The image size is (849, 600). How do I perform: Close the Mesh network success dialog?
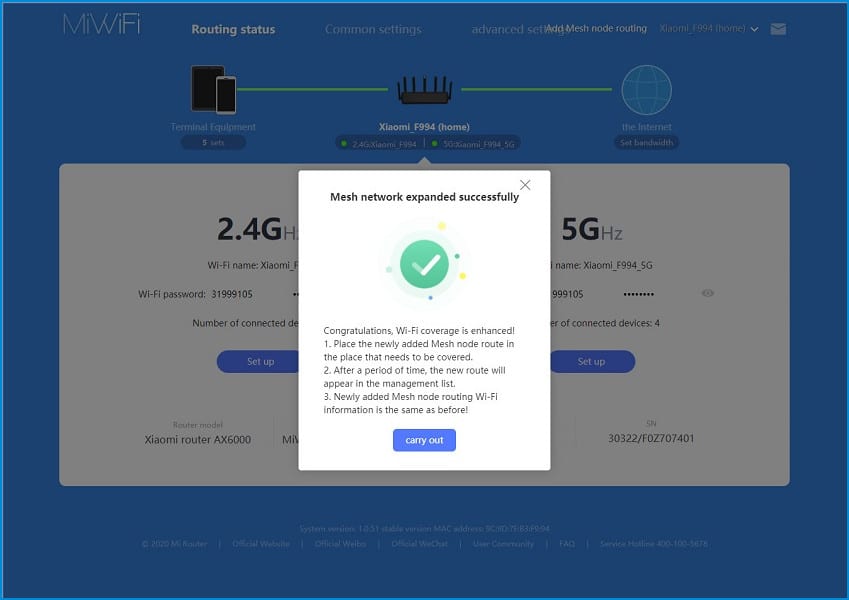(525, 185)
